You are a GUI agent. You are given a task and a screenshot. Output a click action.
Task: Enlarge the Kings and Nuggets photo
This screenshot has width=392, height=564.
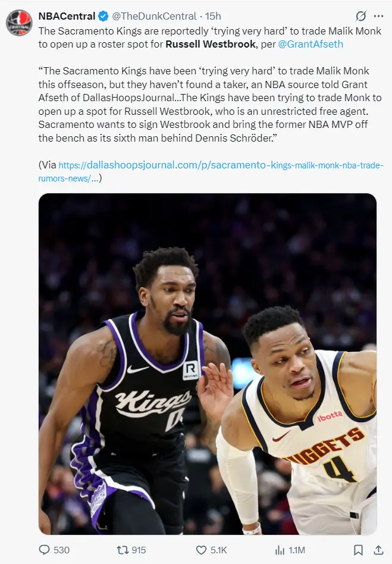point(208,364)
